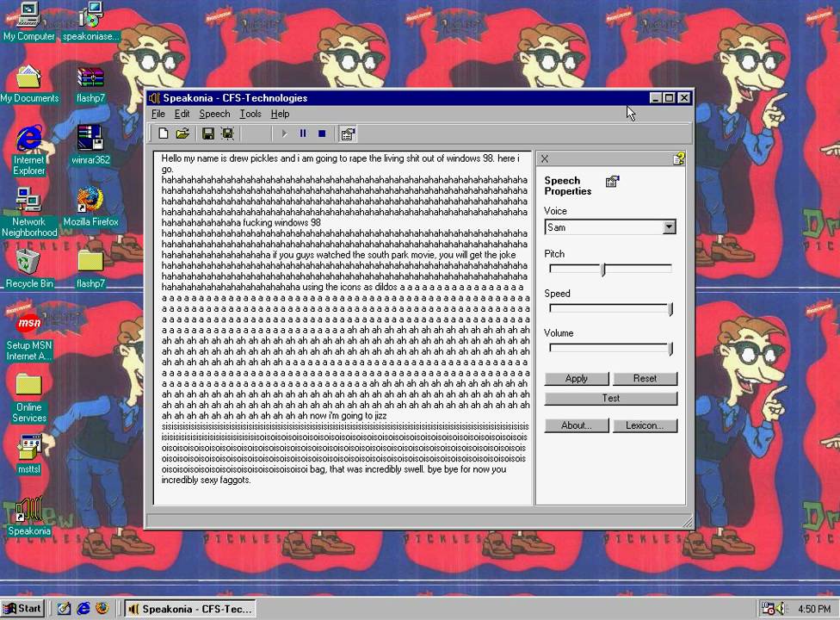Select the Setup MSN Internet Access icon
The image size is (840, 620).
[x=29, y=336]
